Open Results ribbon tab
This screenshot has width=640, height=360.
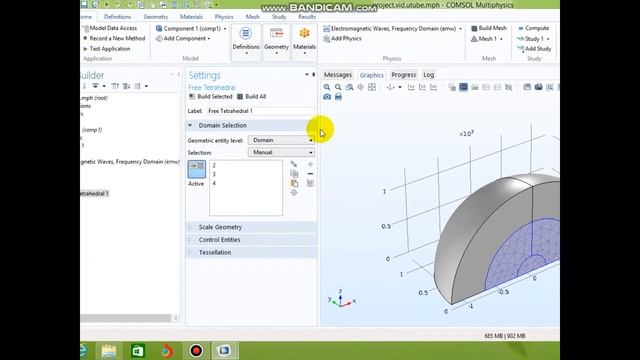click(x=307, y=17)
